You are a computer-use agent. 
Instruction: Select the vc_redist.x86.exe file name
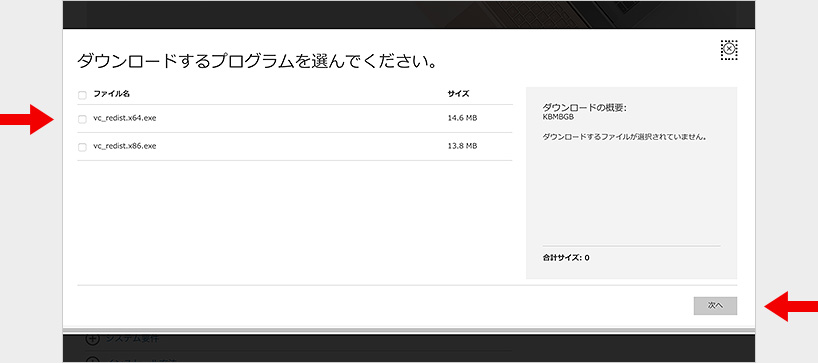click(125, 146)
